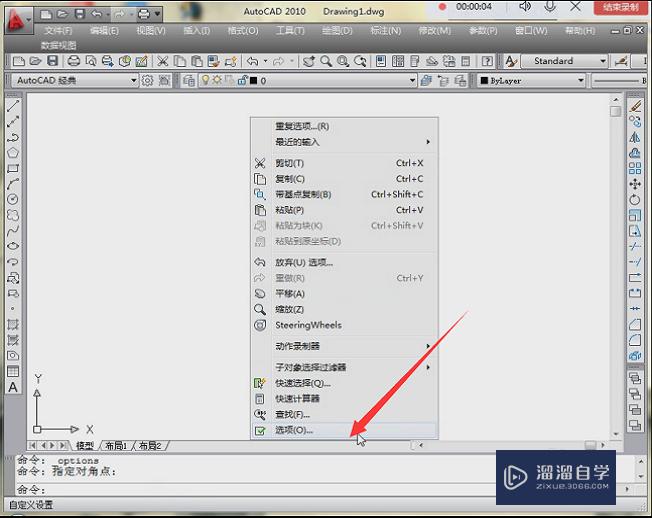Open Layer Properties Manager icon
652x518 pixels.
point(189,81)
